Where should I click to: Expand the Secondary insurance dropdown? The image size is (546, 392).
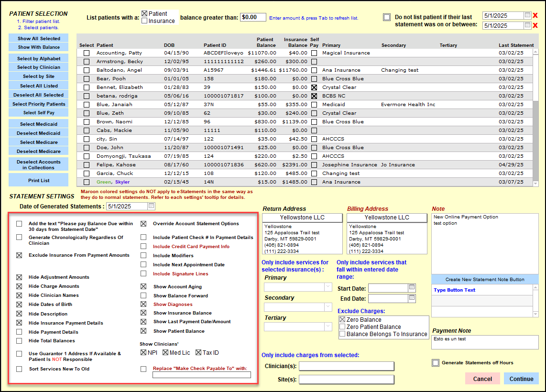tap(328, 307)
